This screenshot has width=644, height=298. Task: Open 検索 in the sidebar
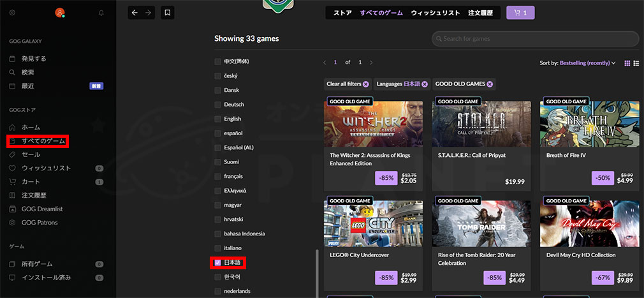click(x=28, y=72)
